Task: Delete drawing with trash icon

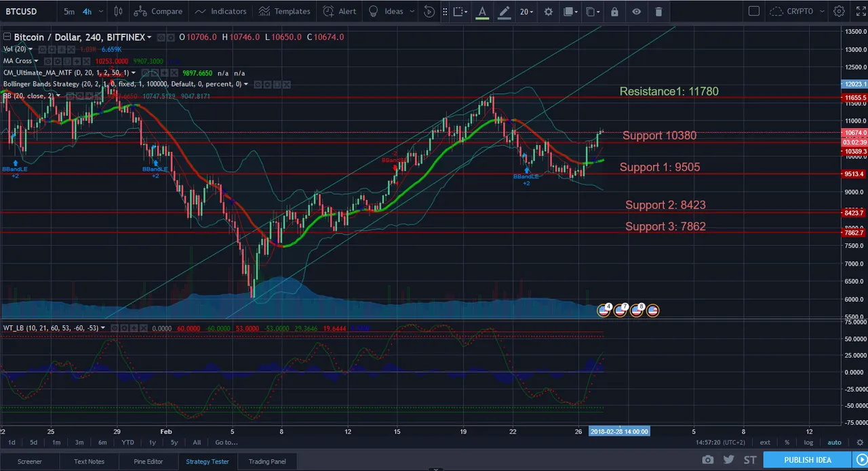Action: [x=658, y=12]
